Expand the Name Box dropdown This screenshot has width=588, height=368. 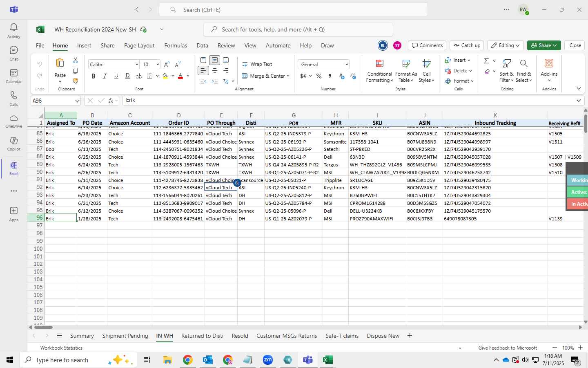(77, 101)
